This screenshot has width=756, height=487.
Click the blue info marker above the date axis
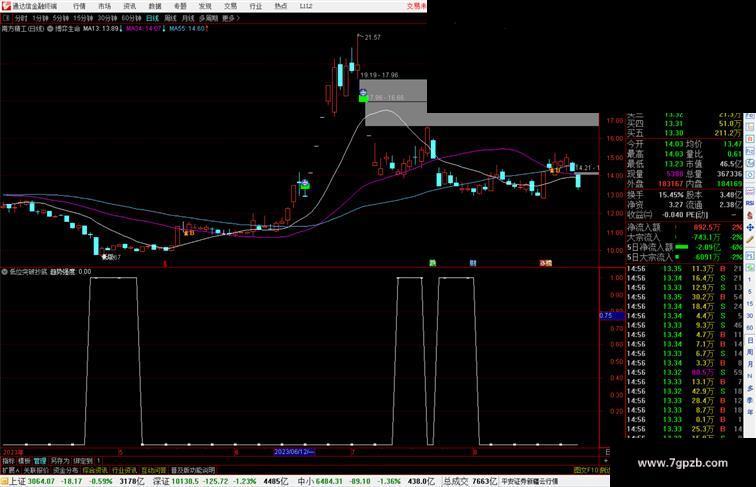473,263
